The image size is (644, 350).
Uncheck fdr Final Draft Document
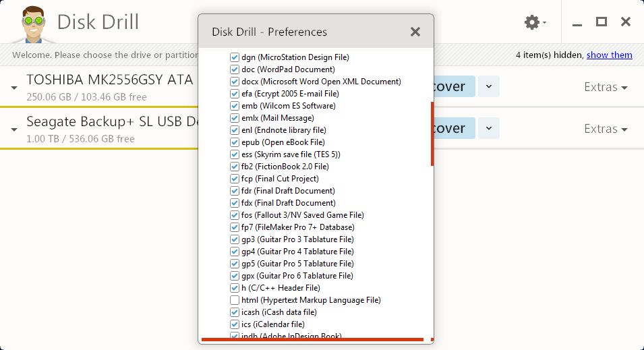click(x=235, y=191)
